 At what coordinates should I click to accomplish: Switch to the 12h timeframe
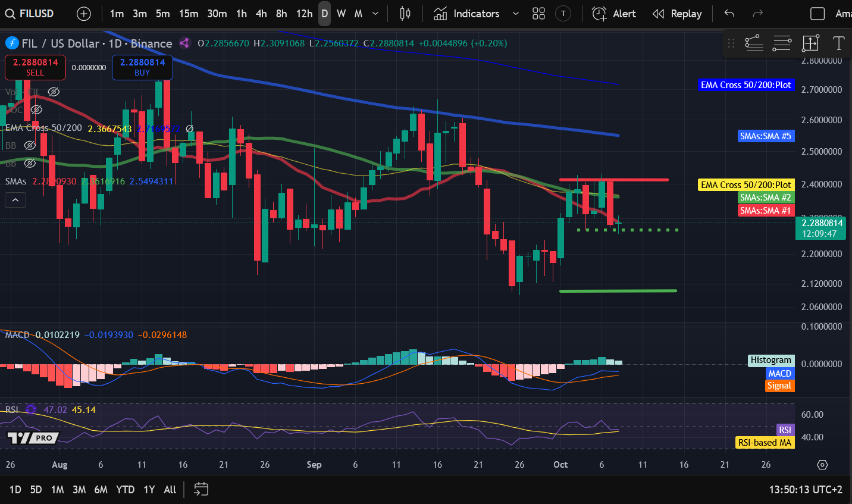[304, 14]
